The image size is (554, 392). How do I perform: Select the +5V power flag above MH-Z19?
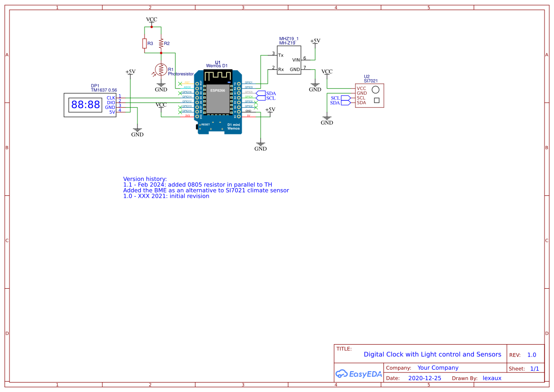[x=316, y=42]
